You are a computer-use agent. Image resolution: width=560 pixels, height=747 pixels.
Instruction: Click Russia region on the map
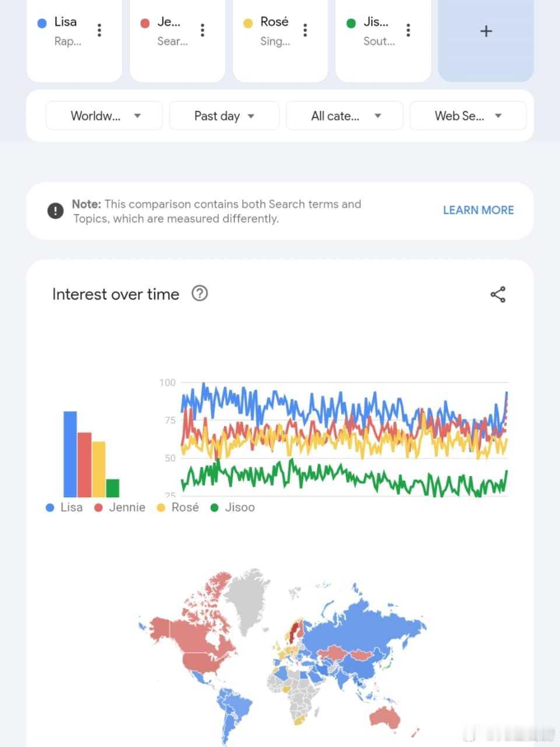[x=367, y=624]
